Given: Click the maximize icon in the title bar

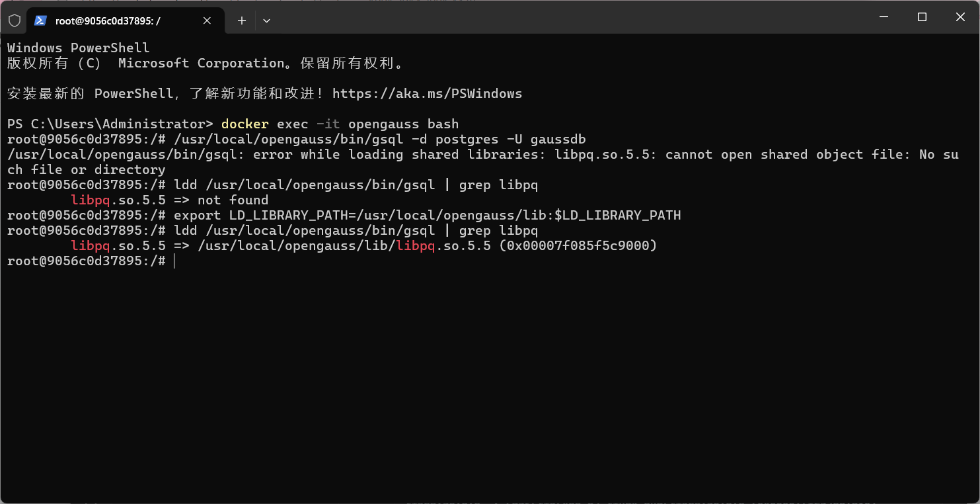Looking at the screenshot, I should coord(922,17).
